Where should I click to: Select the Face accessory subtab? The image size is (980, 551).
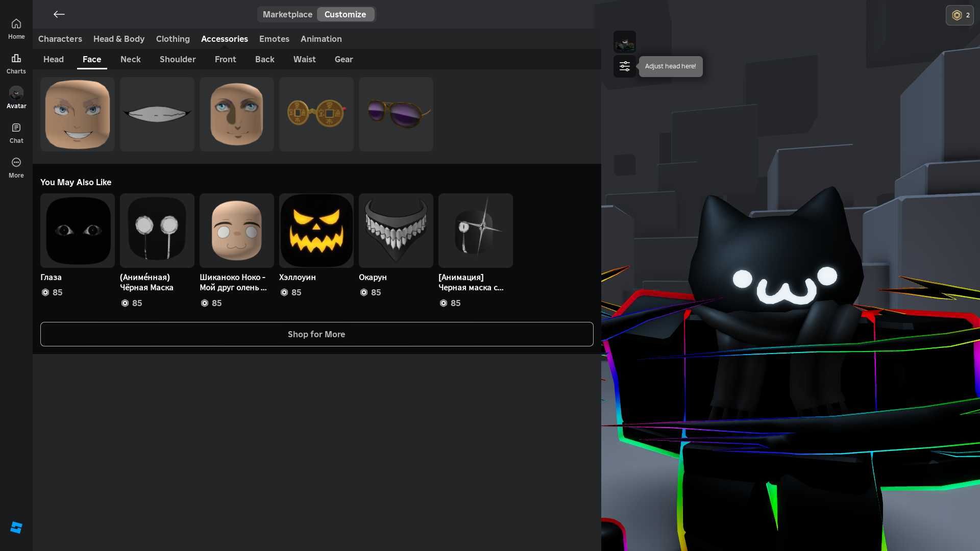pos(92,59)
